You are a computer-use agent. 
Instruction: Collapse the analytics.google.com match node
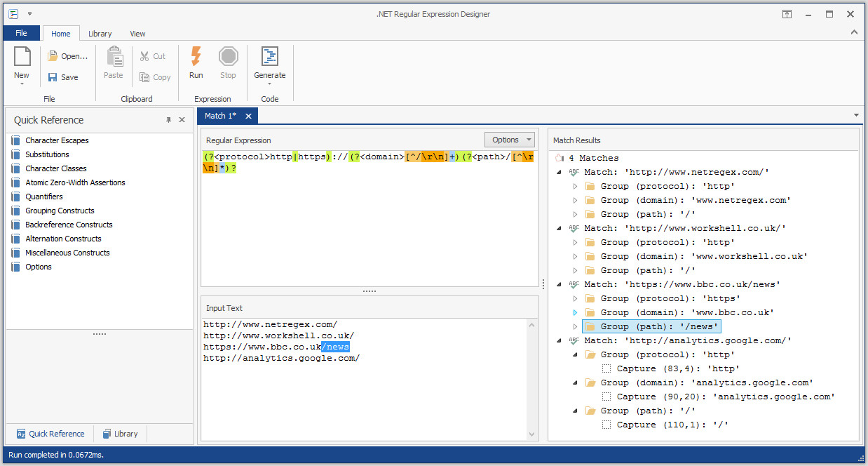click(x=559, y=340)
